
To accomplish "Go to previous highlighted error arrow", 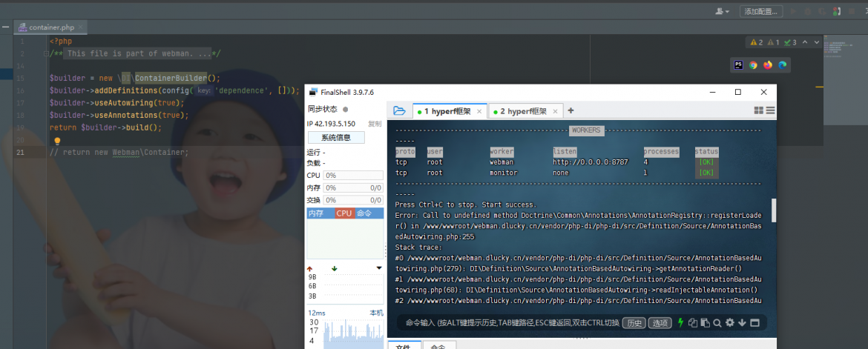I will 805,42.
